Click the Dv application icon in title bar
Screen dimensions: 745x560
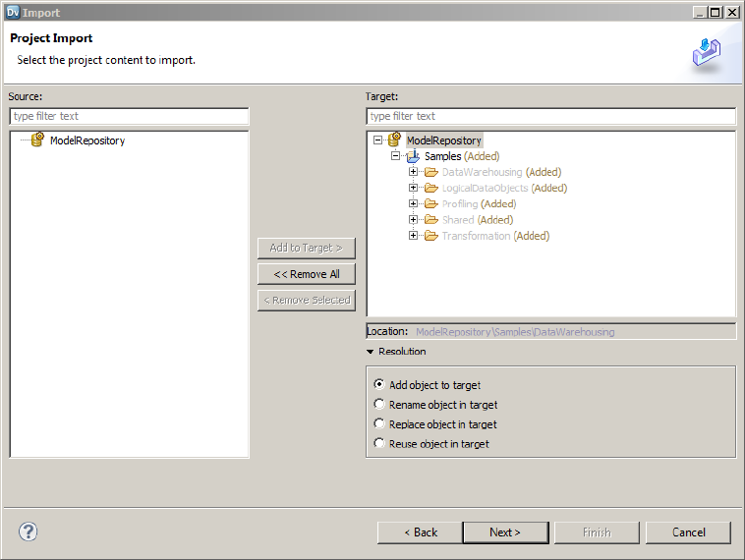point(13,13)
